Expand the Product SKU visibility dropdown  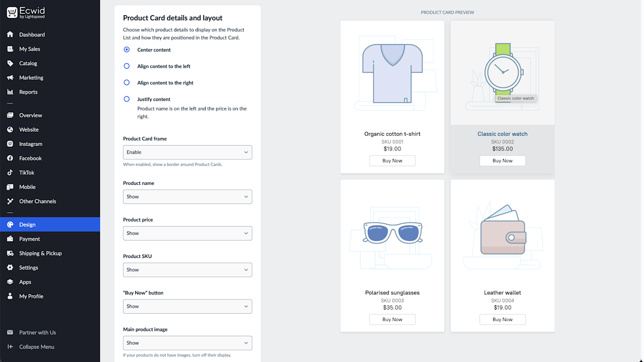click(x=187, y=269)
